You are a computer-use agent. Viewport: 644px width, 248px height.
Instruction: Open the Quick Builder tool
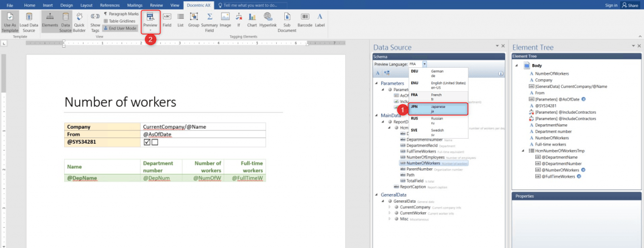click(79, 22)
